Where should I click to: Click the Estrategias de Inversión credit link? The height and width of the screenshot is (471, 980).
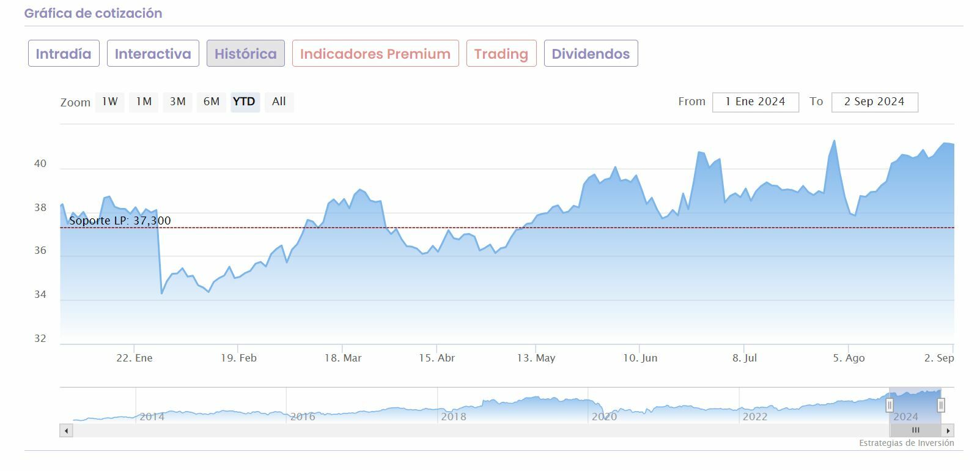[906, 443]
